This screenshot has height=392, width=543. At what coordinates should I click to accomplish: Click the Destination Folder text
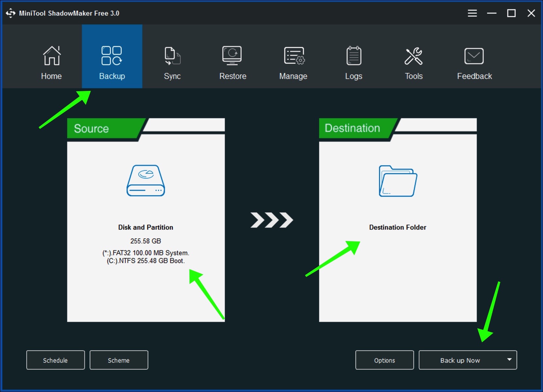pos(398,227)
